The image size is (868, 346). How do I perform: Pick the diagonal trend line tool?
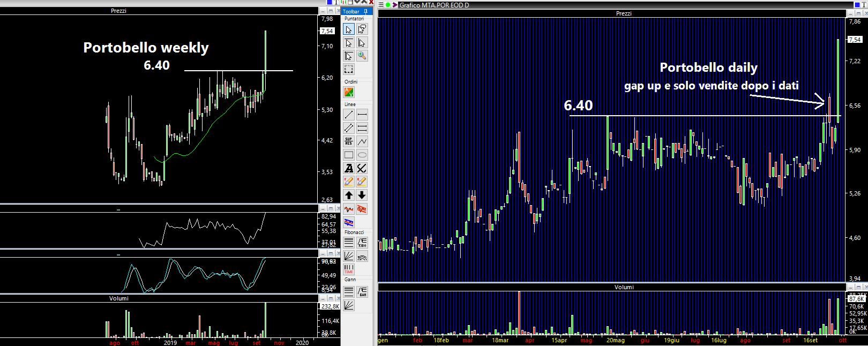349,115
